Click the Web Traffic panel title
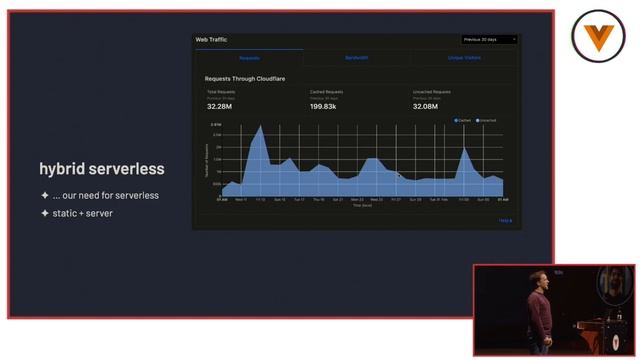Screen dimensions: 640x360 (211, 40)
